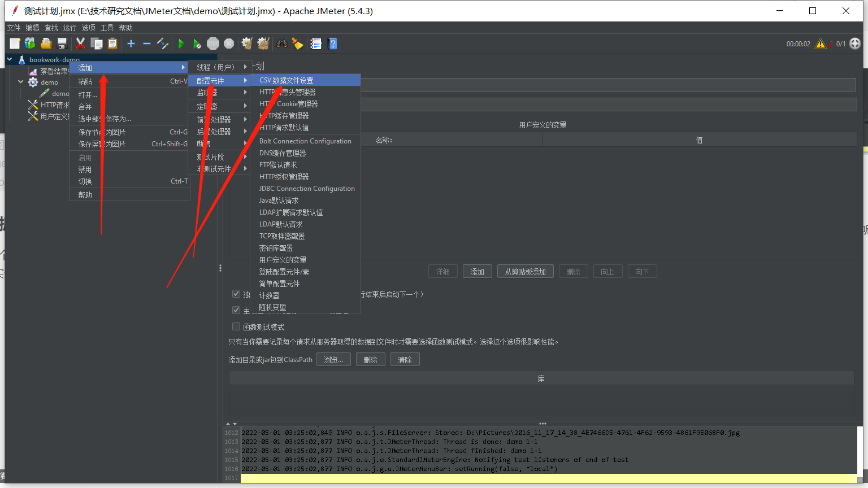The width and height of the screenshot is (868, 488).
Task: Click the 添加 button under variables table
Action: 478,272
